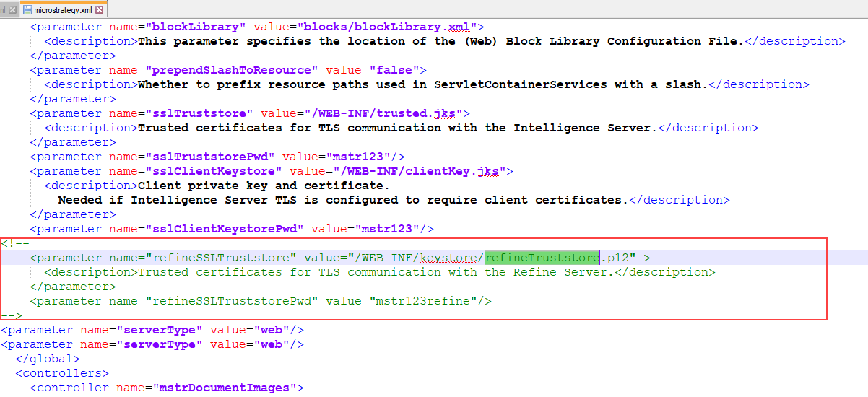The width and height of the screenshot is (868, 397).
Task: Click the highlighted refineTruststore text
Action: point(542,258)
